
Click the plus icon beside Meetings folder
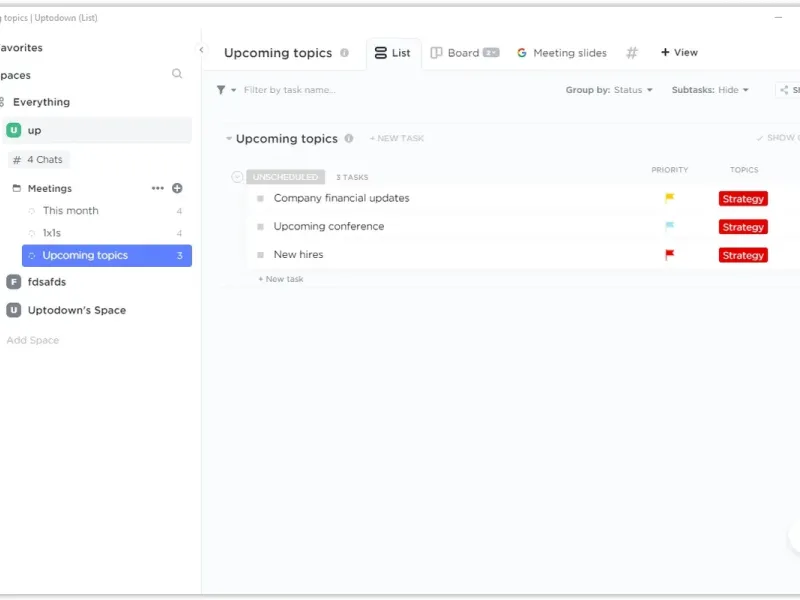pos(177,188)
